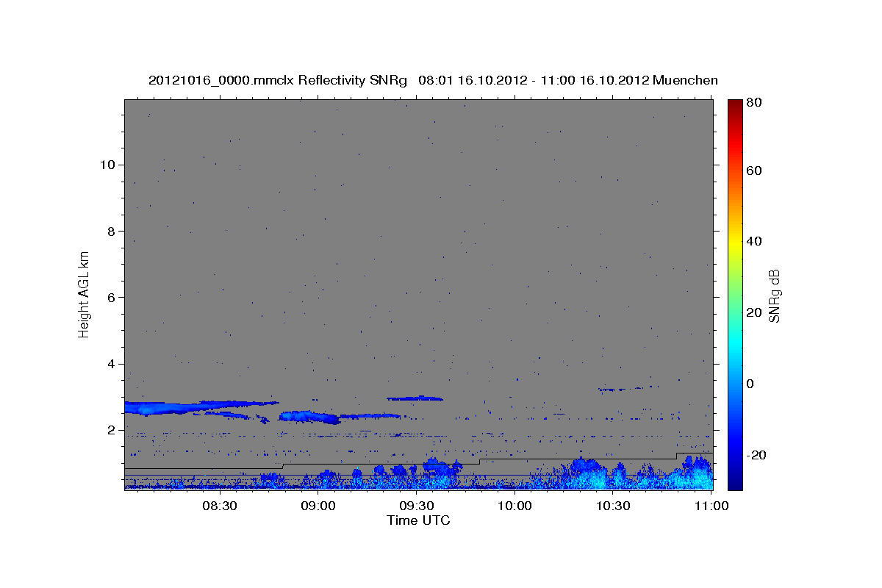Image resolution: width=882 pixels, height=588 pixels.
Task: Click the 'Time UTC' axis label
Action: click(418, 521)
